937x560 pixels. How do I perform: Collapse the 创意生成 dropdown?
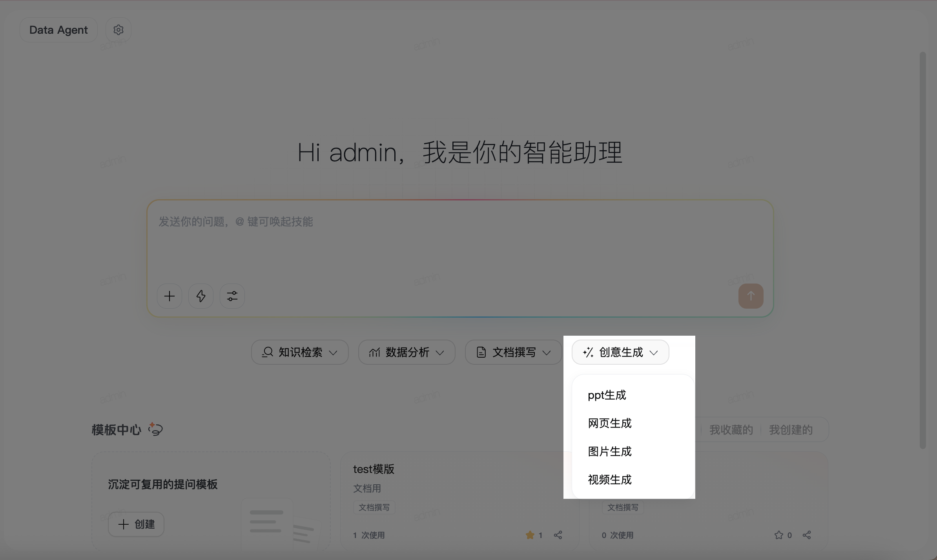point(620,352)
